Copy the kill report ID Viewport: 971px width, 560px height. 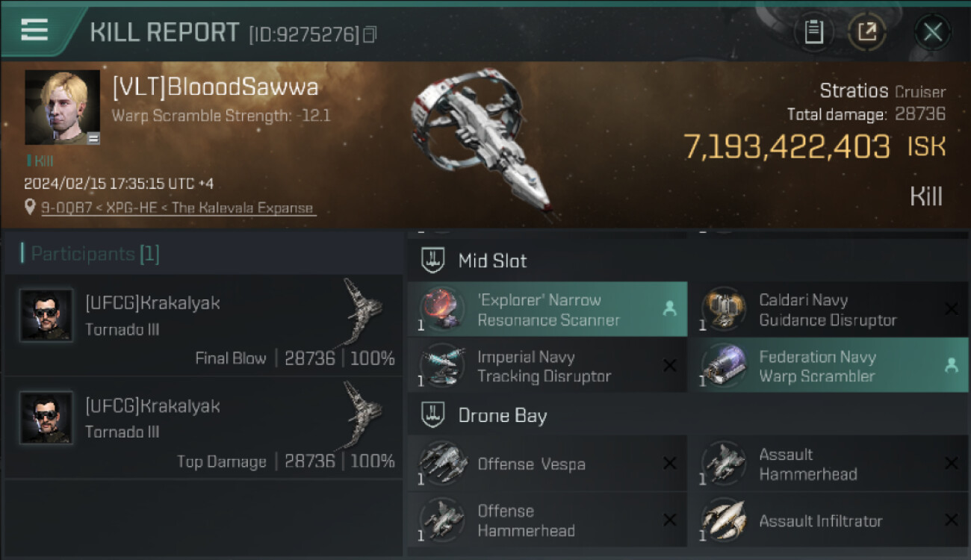370,34
